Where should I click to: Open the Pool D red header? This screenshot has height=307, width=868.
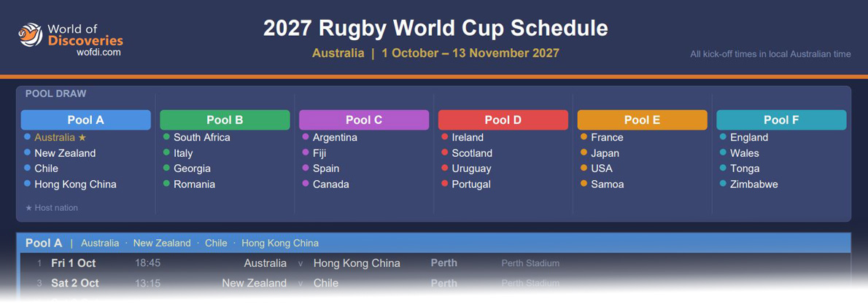(x=503, y=120)
